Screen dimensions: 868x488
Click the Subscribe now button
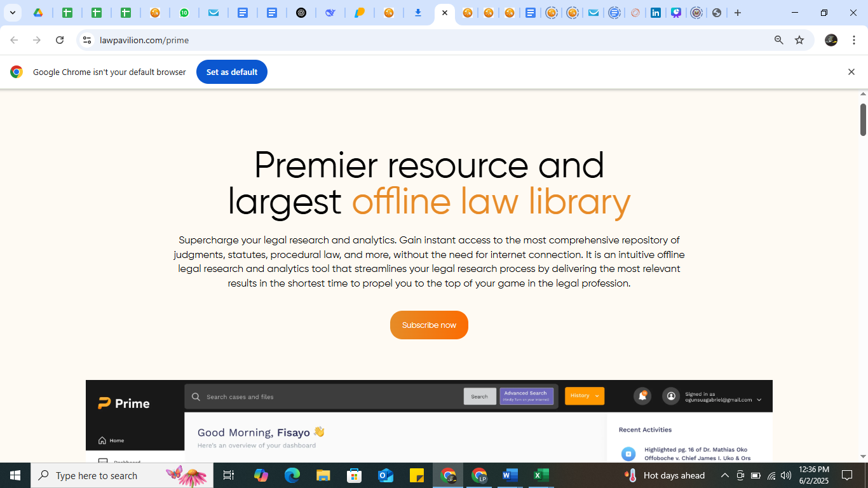tap(429, 325)
